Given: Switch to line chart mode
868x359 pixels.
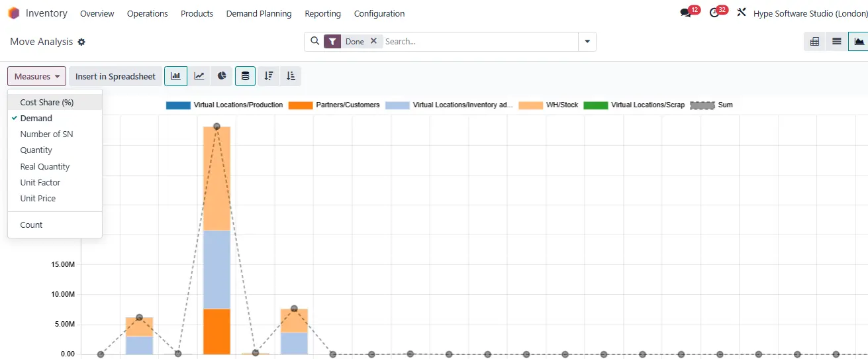Looking at the screenshot, I should pyautogui.click(x=199, y=76).
